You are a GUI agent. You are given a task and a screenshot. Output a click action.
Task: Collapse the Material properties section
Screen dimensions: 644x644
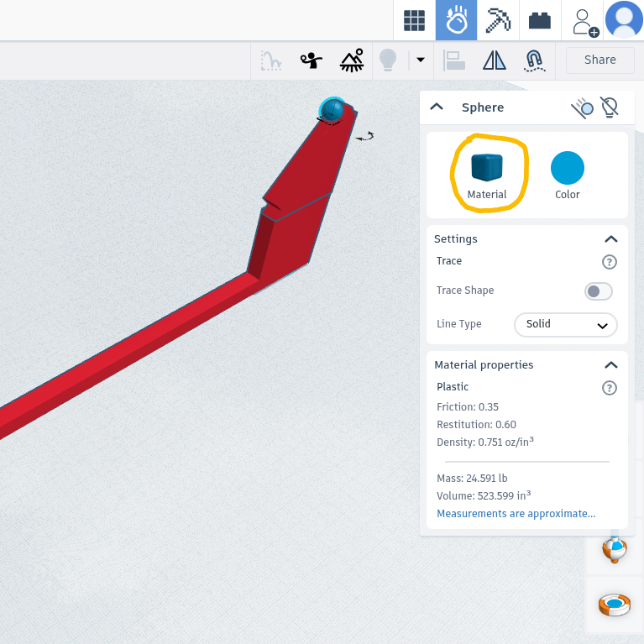pos(610,364)
